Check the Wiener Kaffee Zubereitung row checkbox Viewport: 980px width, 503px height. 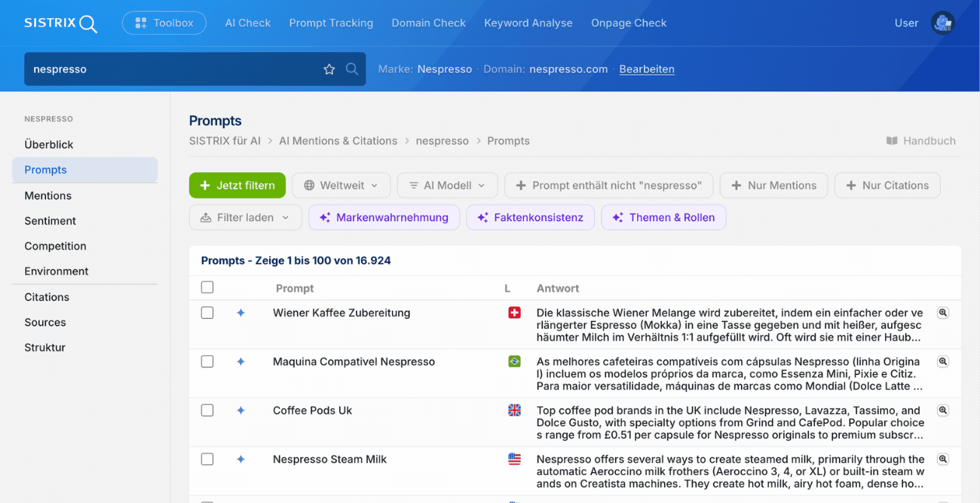[207, 313]
